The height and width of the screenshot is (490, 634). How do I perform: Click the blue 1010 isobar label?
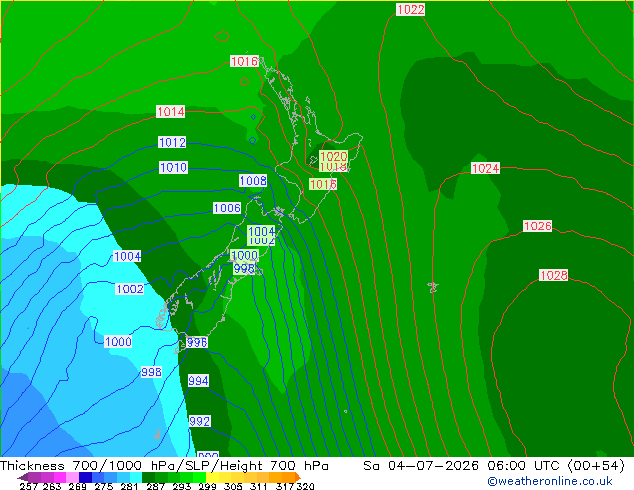coord(173,167)
